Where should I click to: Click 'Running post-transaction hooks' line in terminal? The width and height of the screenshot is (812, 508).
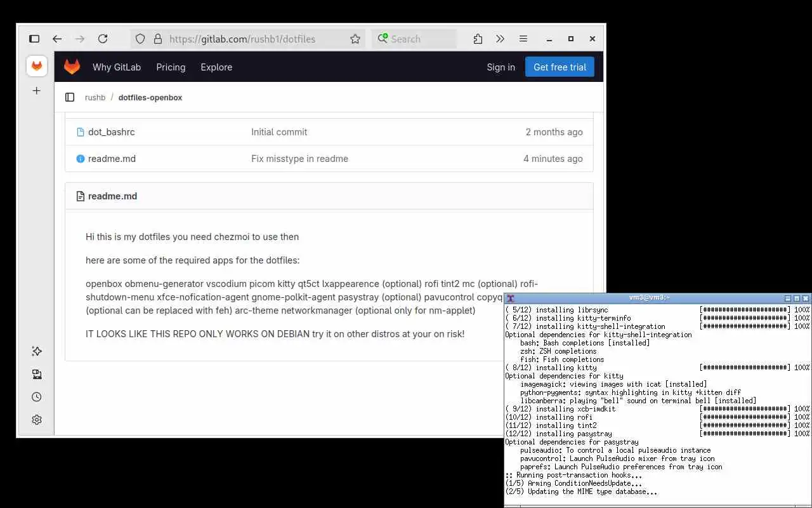point(573,475)
